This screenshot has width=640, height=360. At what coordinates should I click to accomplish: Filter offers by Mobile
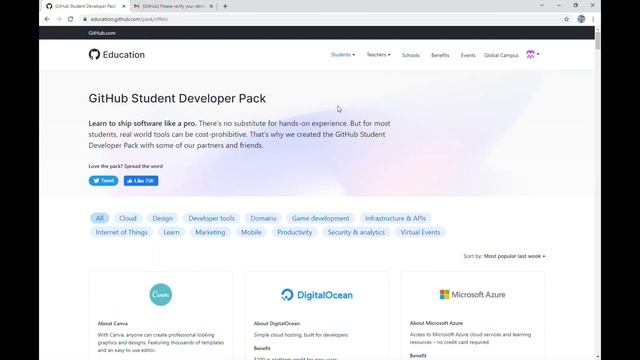pyautogui.click(x=251, y=232)
